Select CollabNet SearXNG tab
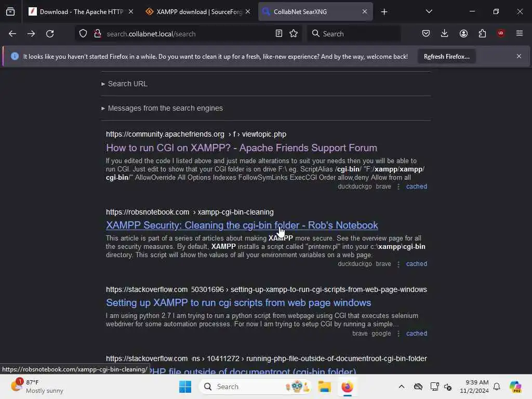The image size is (532, 399). pos(315,12)
